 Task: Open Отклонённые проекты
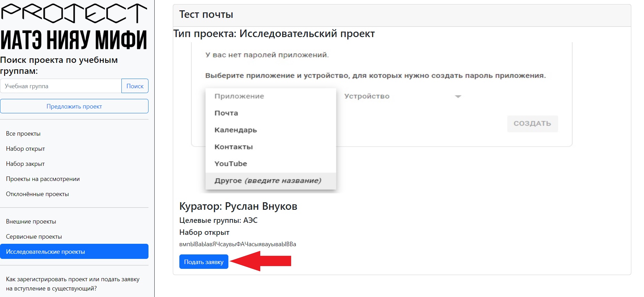(x=74, y=194)
